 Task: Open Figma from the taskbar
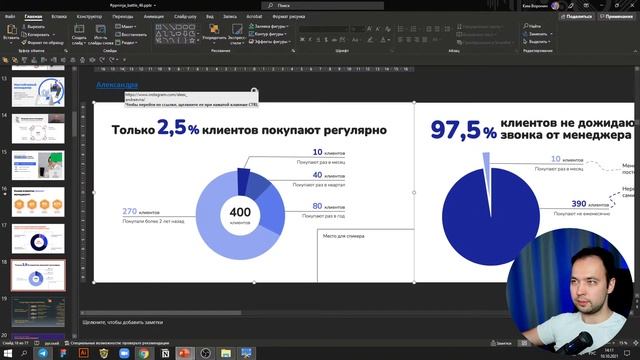click(63, 353)
